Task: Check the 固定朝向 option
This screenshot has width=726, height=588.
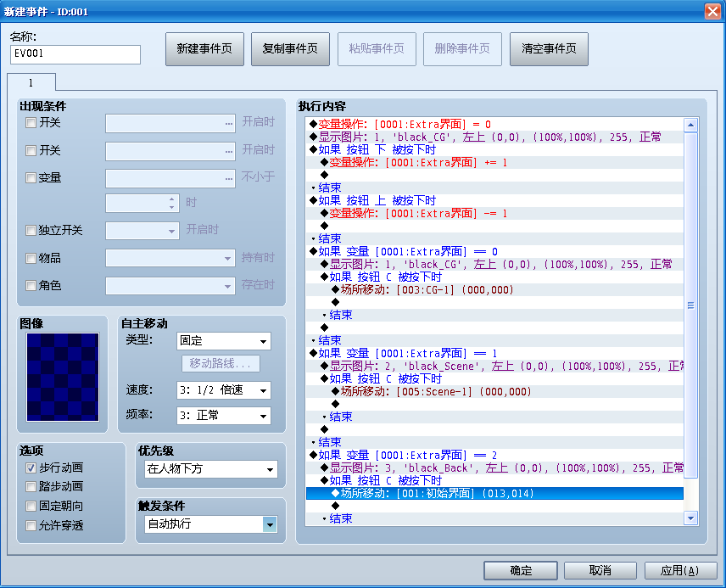Action: [31, 506]
